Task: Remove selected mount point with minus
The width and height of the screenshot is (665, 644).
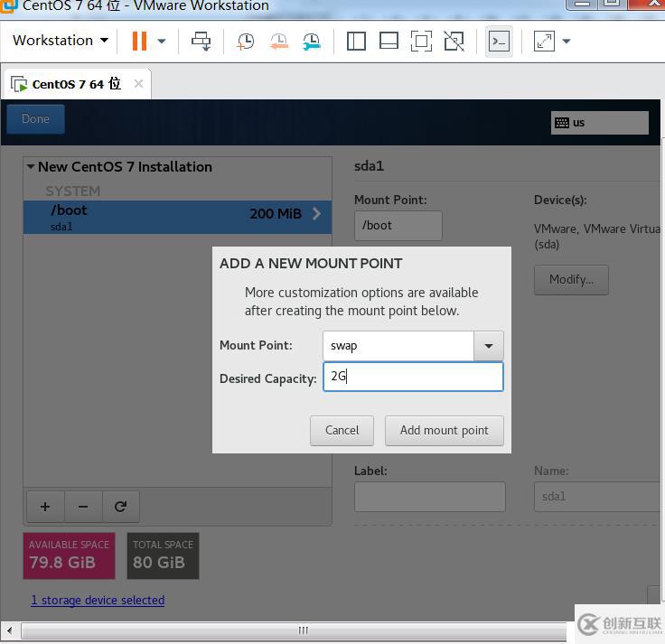Action: 83,507
